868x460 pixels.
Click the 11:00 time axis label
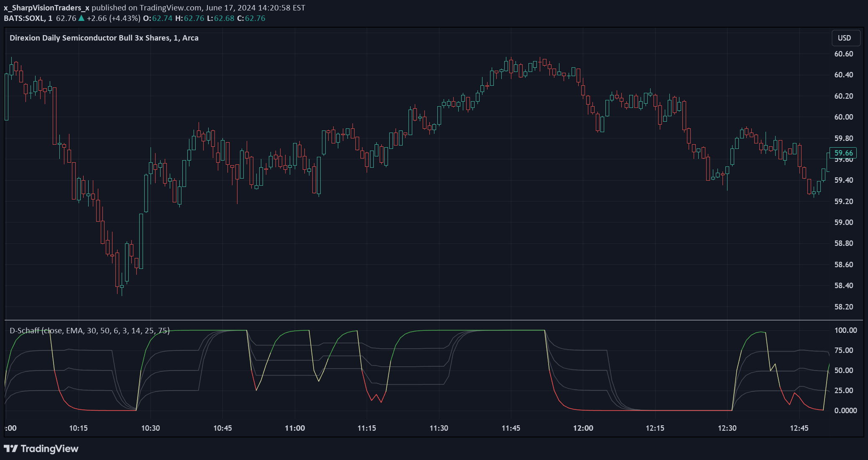295,428
